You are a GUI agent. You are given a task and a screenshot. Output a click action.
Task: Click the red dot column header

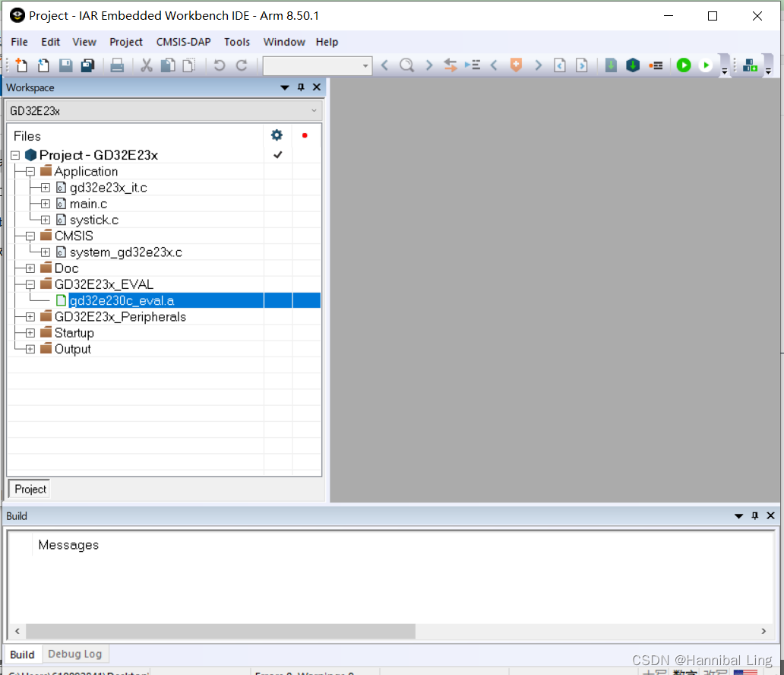[x=305, y=135]
